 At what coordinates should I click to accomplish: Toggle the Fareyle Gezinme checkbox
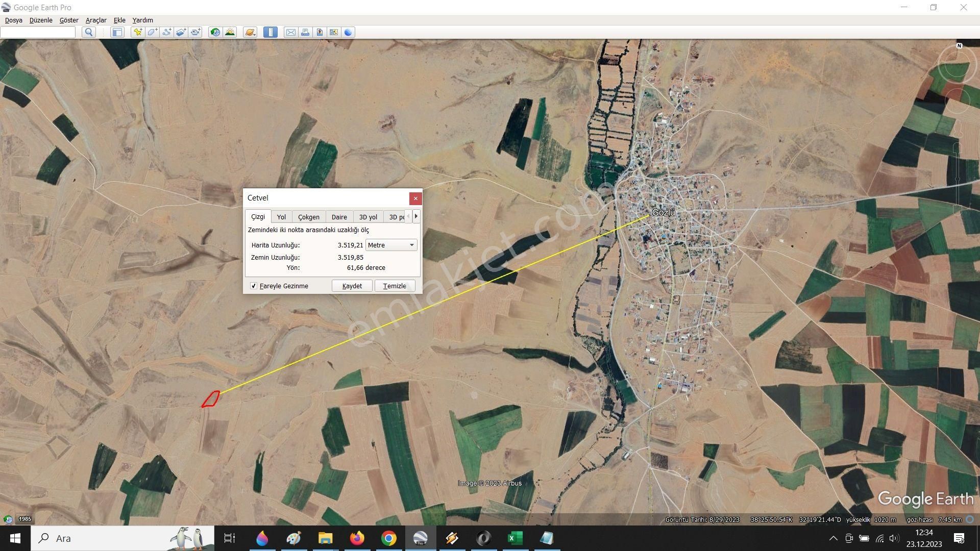[254, 286]
